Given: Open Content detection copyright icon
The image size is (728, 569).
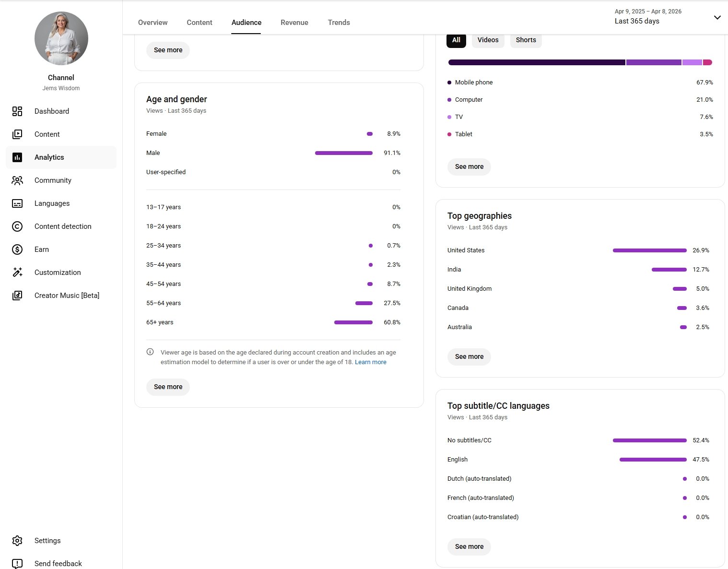Looking at the screenshot, I should [x=17, y=226].
